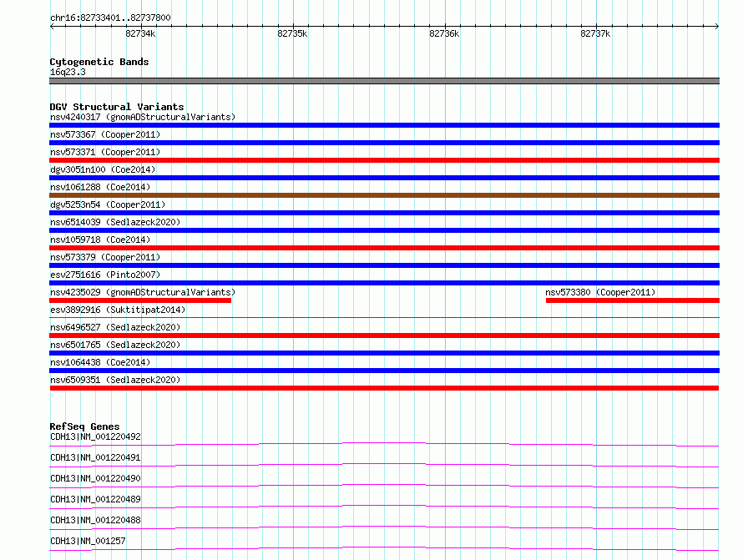Open the dgv5253n54 (Cooper2011) variant label
743x560 pixels.
click(108, 204)
